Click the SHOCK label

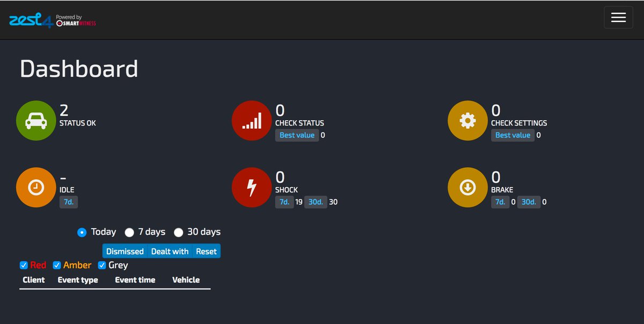click(x=287, y=190)
